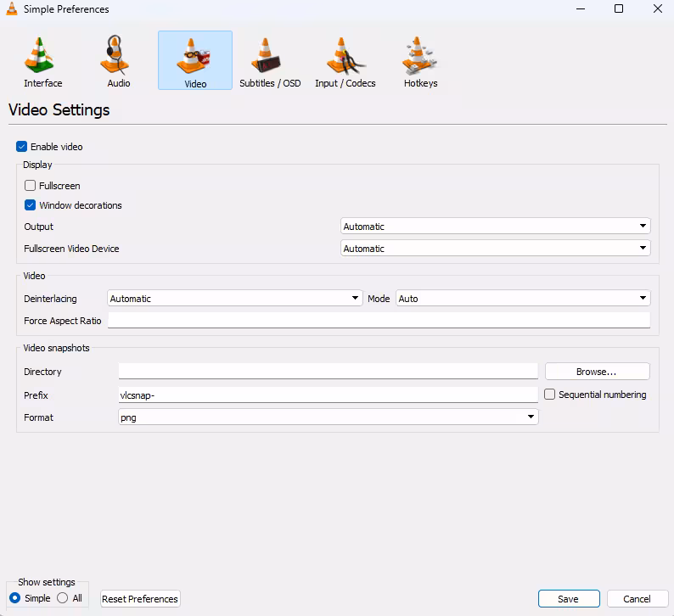Click the Prefix field with vlcsnap-
Viewport: 674px width, 616px height.
(x=328, y=395)
